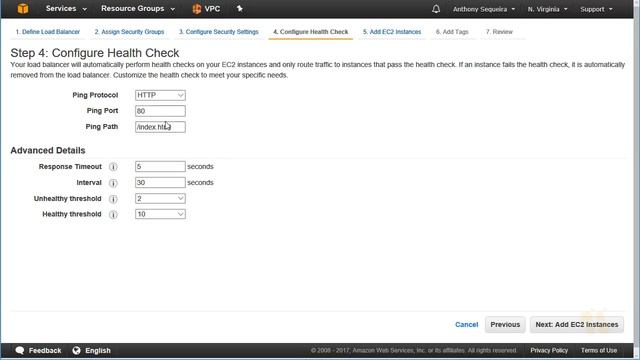Open the Support menu

596,9
